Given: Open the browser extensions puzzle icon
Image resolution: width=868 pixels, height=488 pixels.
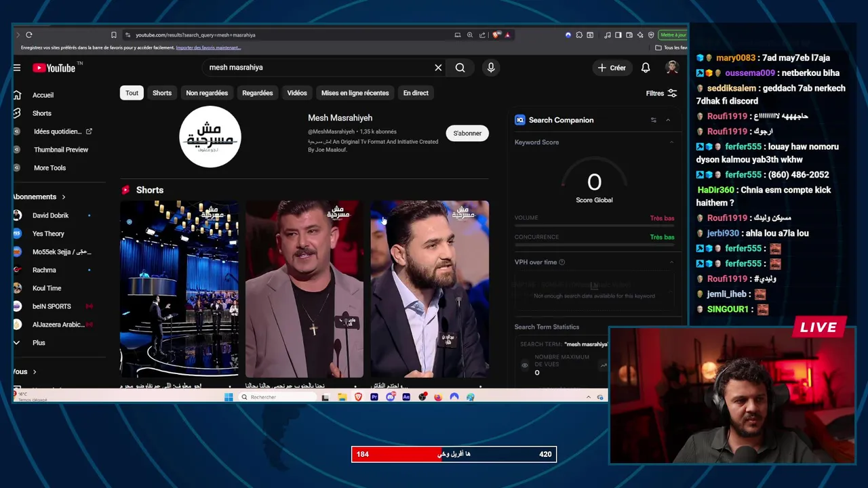Looking at the screenshot, I should click(x=579, y=35).
